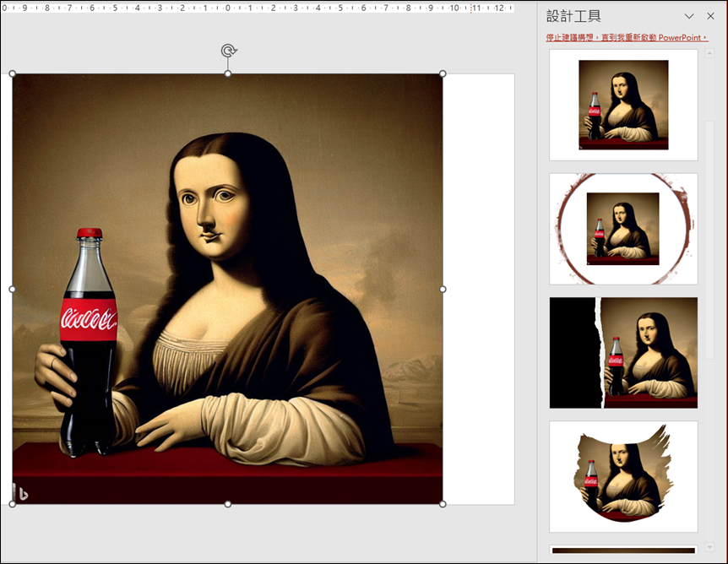The image size is (728, 564).
Task: Click the stop suggesting ideas link
Action: (x=627, y=38)
